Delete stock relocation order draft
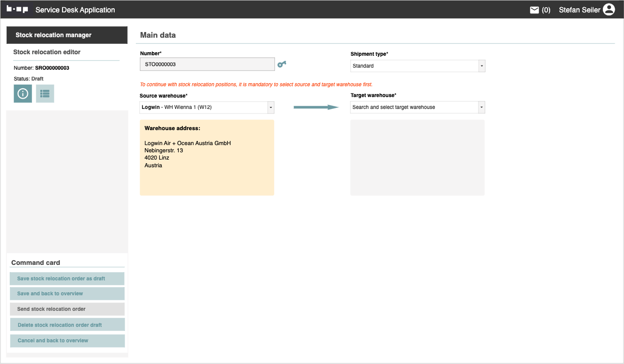 click(x=67, y=325)
